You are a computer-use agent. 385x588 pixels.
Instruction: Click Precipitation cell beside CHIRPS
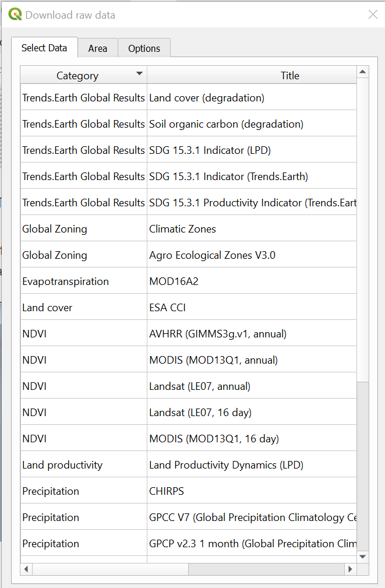(x=84, y=491)
